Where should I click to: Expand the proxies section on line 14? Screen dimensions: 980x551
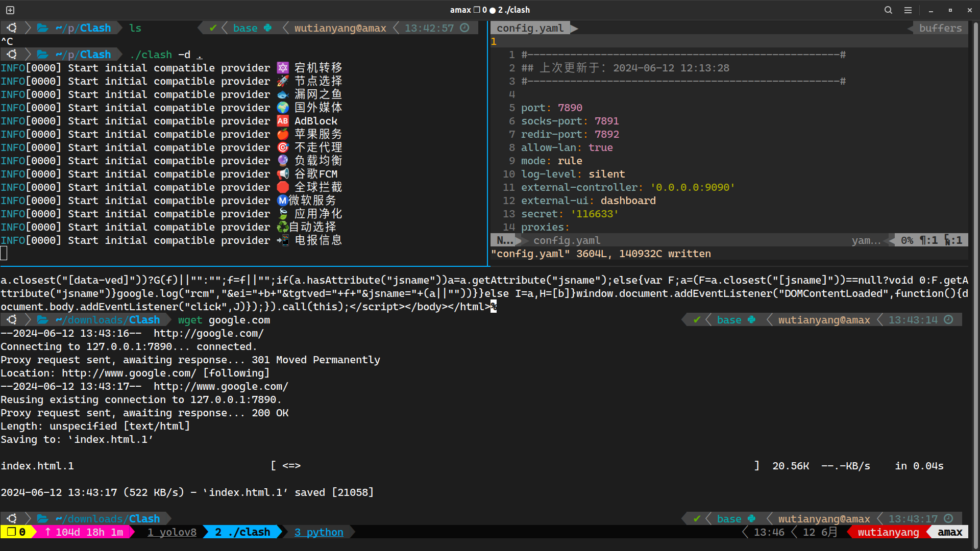tap(543, 227)
